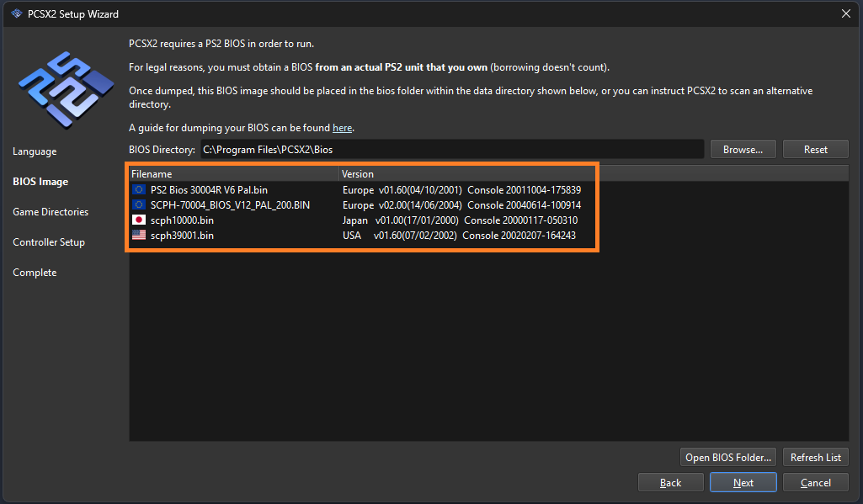
Task: Click the PCSX2 title bar icon
Action: tap(17, 13)
